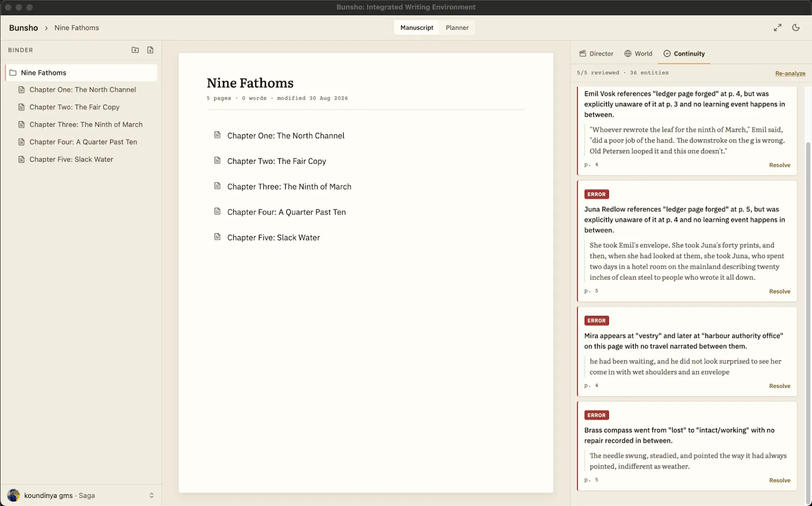Click the document icon beside Chapter Two in manuscript list
The width and height of the screenshot is (812, 506).
(x=217, y=160)
